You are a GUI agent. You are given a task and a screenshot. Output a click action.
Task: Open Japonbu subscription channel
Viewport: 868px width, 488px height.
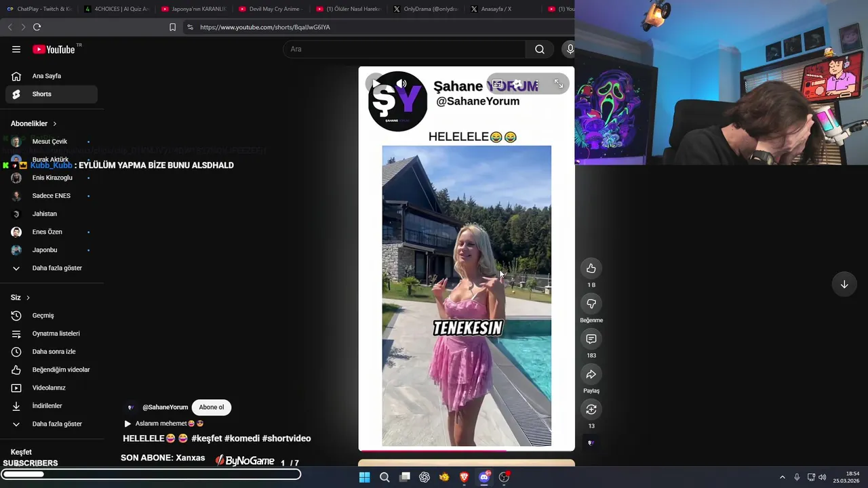click(x=52, y=250)
